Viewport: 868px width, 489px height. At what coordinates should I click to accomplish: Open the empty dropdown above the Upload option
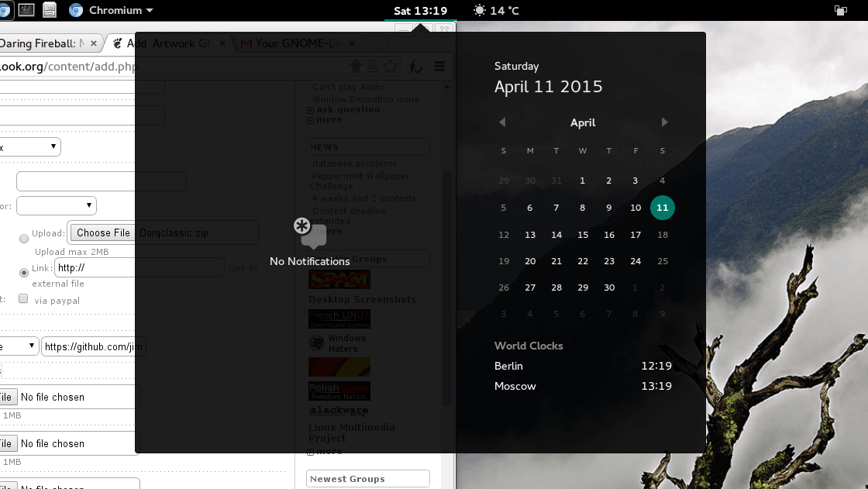coord(57,205)
